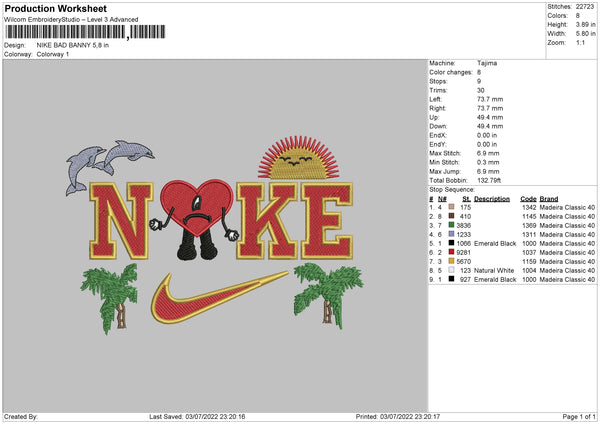The height and width of the screenshot is (424, 600).
Task: Click the red and gold swoosh in the design
Action: pyautogui.click(x=220, y=297)
